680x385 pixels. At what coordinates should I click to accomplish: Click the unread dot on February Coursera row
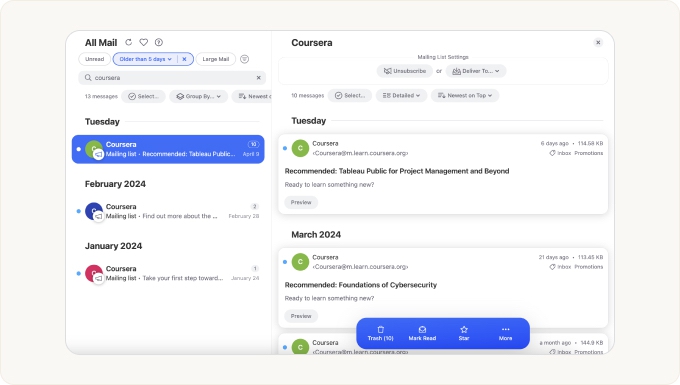point(78,211)
